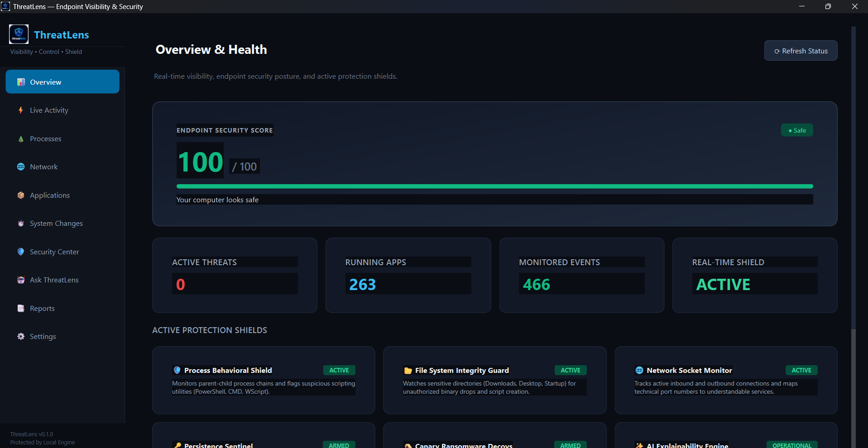This screenshot has height=448, width=868.
Task: Switch to the Applications section
Action: point(62,195)
